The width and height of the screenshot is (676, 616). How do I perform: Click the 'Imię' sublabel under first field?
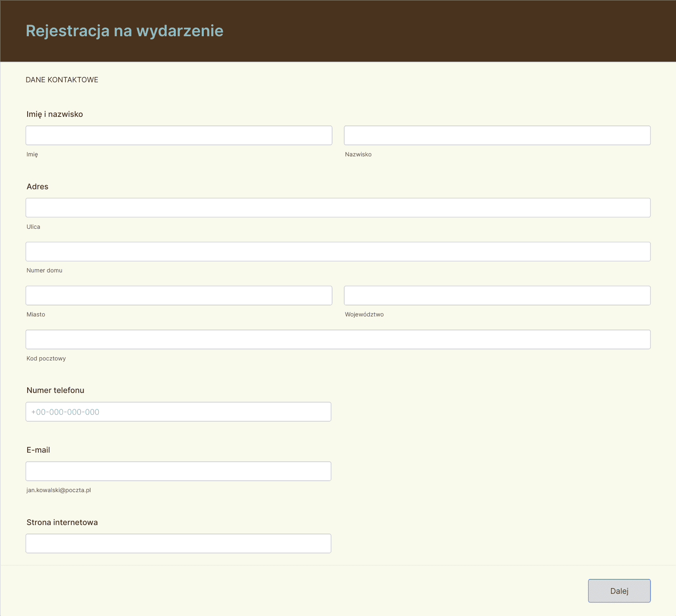point(32,154)
